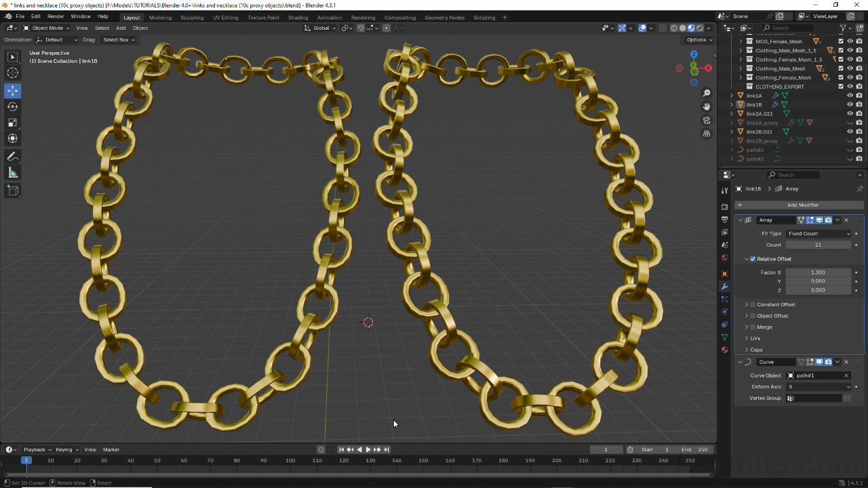
Task: Collapse the Array modifier panel
Action: (x=741, y=220)
